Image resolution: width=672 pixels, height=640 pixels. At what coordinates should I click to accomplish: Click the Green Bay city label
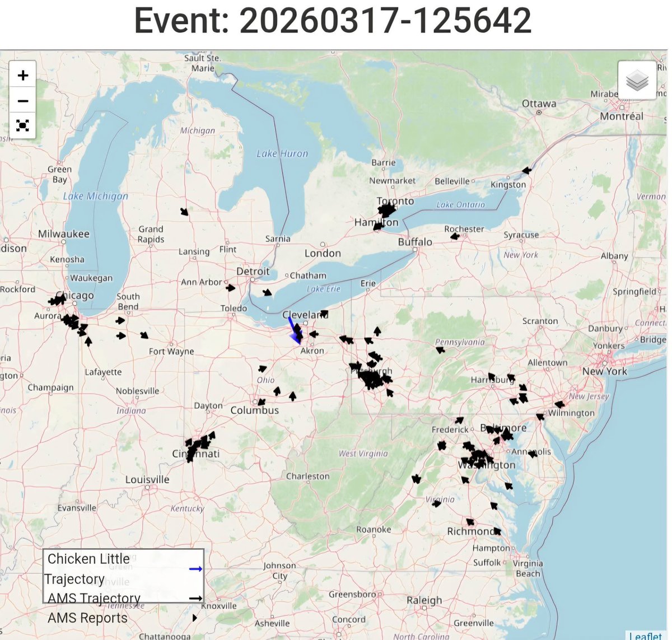[60, 174]
